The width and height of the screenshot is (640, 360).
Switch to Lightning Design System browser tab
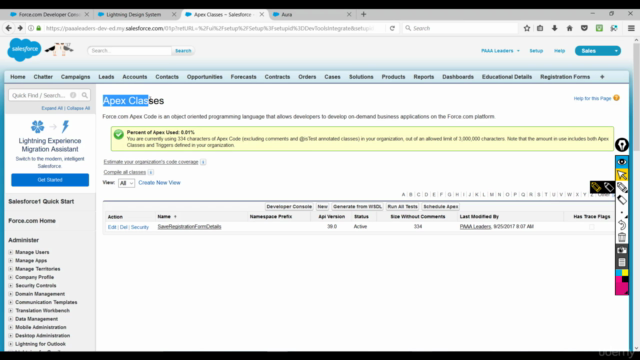(136, 14)
